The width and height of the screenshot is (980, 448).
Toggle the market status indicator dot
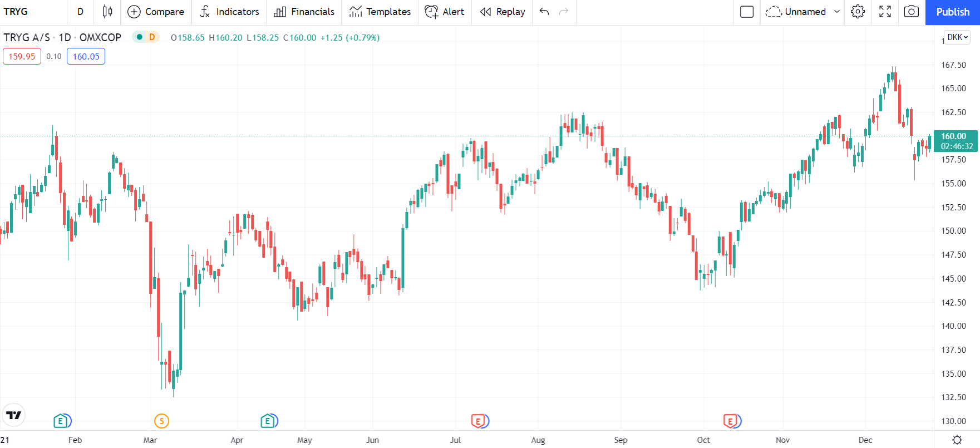140,37
